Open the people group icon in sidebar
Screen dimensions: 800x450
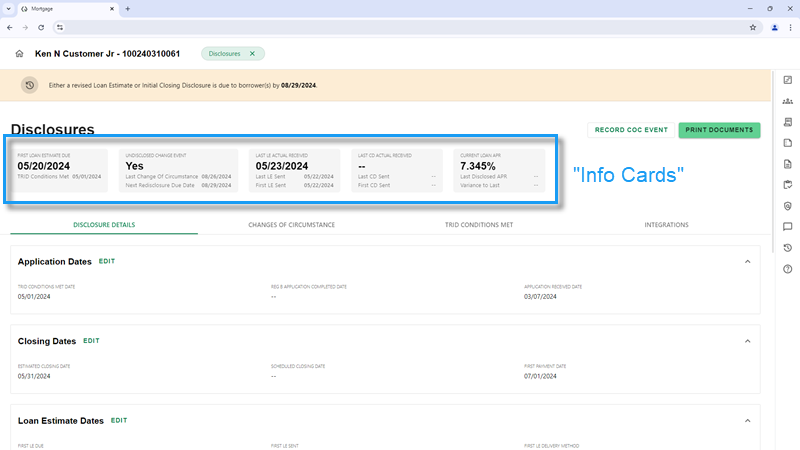(x=788, y=101)
